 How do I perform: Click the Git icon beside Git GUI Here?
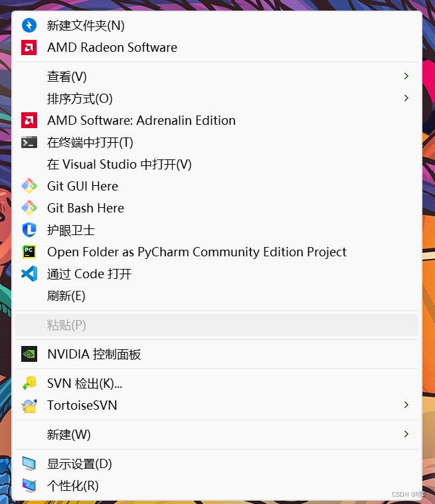(x=29, y=186)
